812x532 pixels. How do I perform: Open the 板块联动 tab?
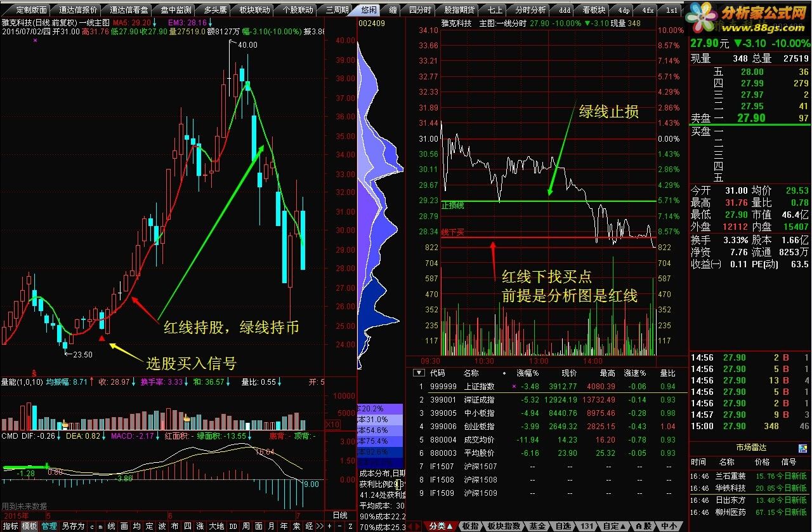(x=254, y=10)
